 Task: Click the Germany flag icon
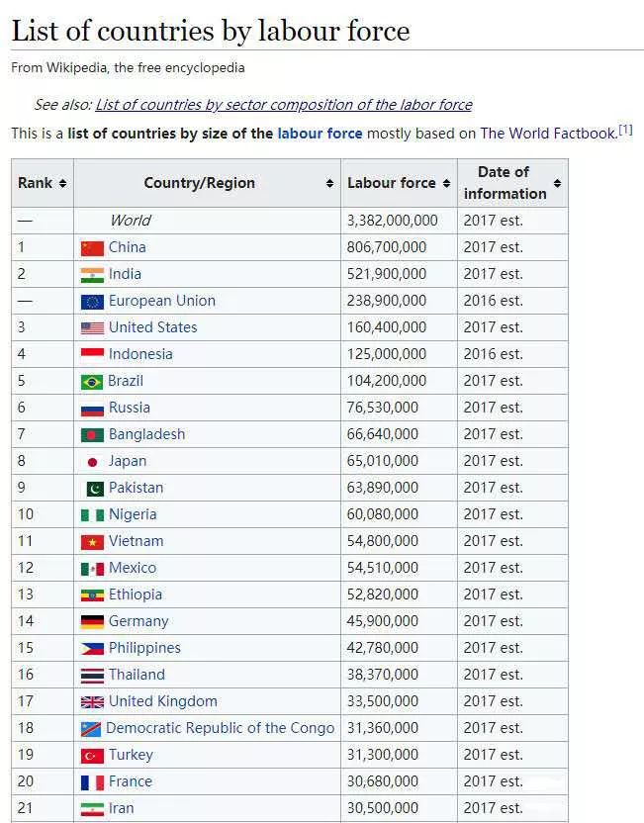coord(92,622)
